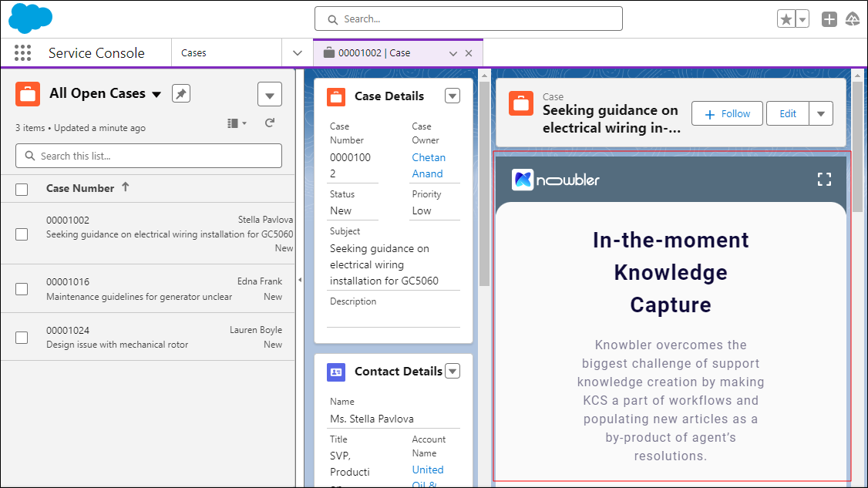Switch to the 00001002 | Case tab
The width and height of the screenshot is (868, 488).
[x=374, y=53]
